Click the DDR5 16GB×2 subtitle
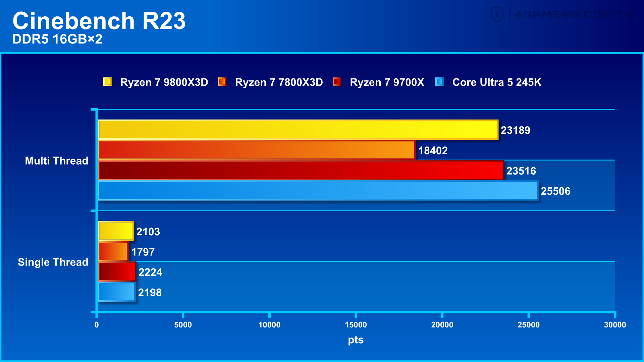This screenshot has width=644, height=362. (57, 39)
